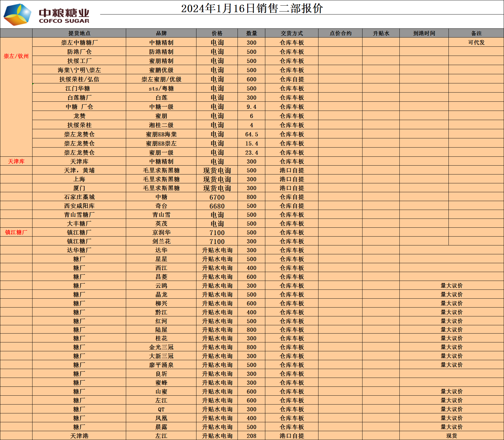
Task: Select the 品牌 column header
Action: [x=161, y=33]
